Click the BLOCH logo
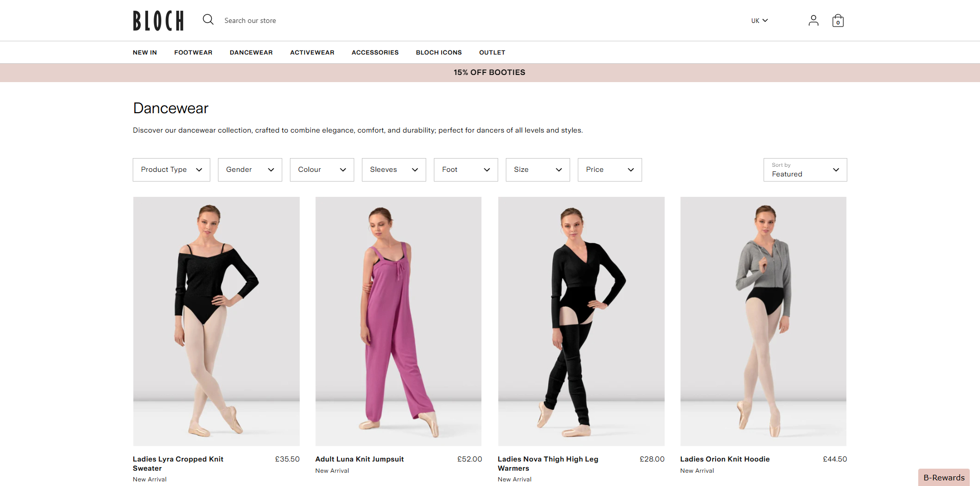The width and height of the screenshot is (980, 486). pos(158,20)
